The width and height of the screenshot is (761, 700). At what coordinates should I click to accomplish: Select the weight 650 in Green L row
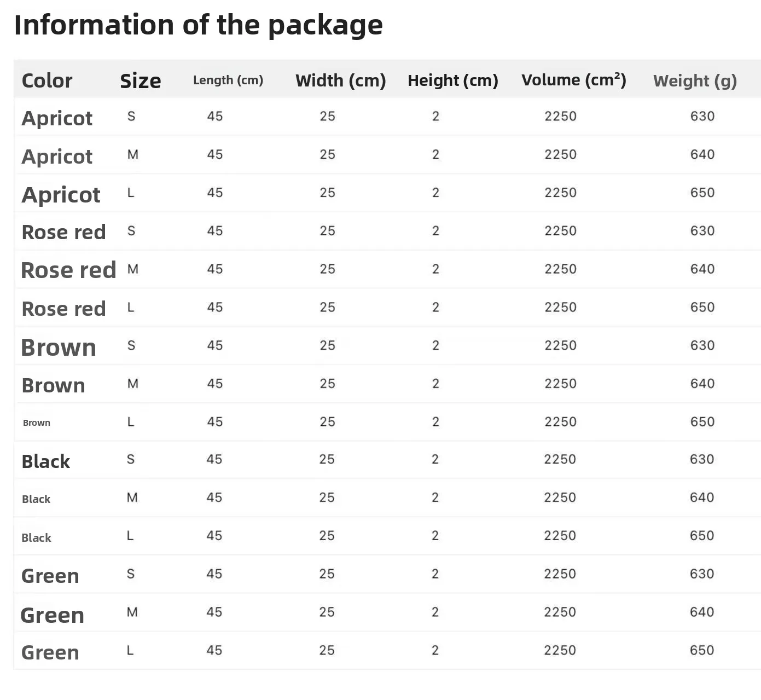coord(702,650)
